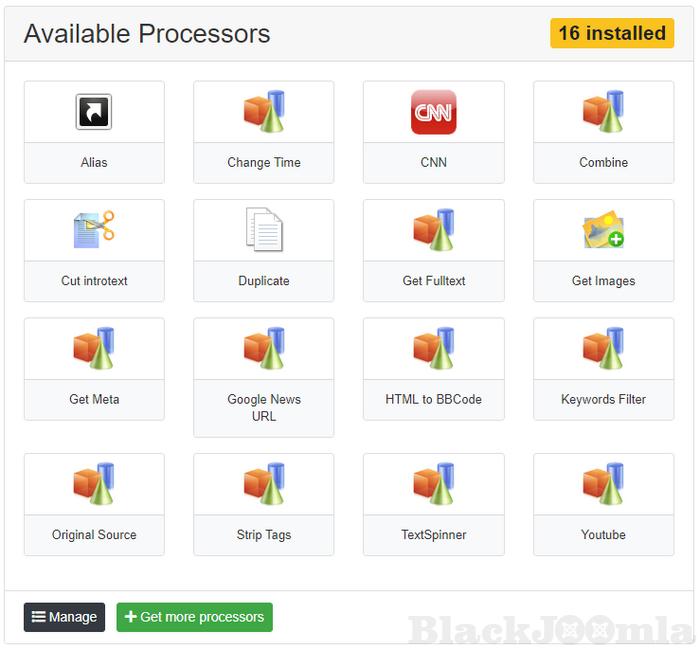700x650 pixels.
Task: Click the Available Processors heading
Action: click(147, 34)
